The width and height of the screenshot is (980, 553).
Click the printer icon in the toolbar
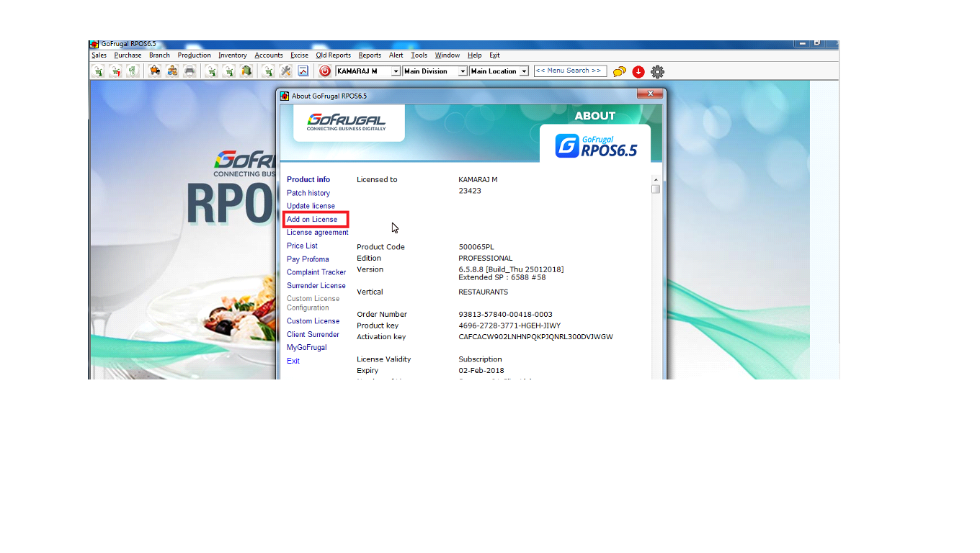[190, 71]
